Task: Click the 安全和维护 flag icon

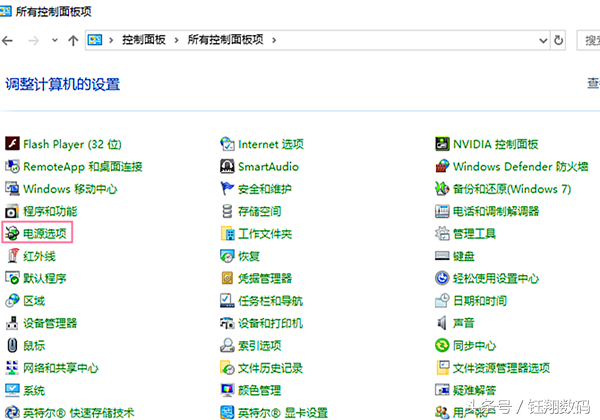Action: [227, 189]
